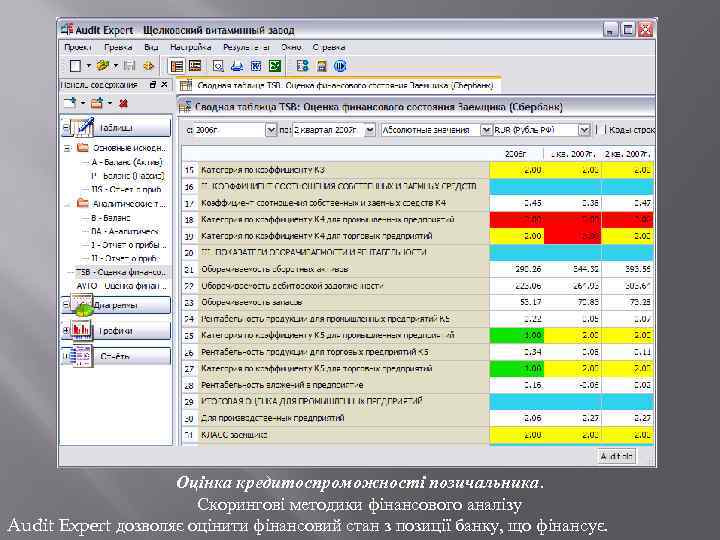Open the dropdown next to add folder icon
Screen dimensions: 720x540
[110, 103]
